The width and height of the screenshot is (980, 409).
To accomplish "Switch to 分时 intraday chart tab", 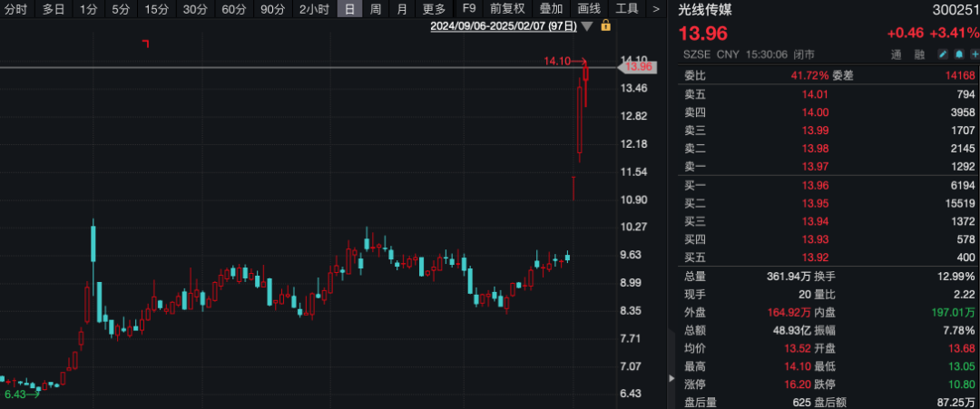I will 17,9.
